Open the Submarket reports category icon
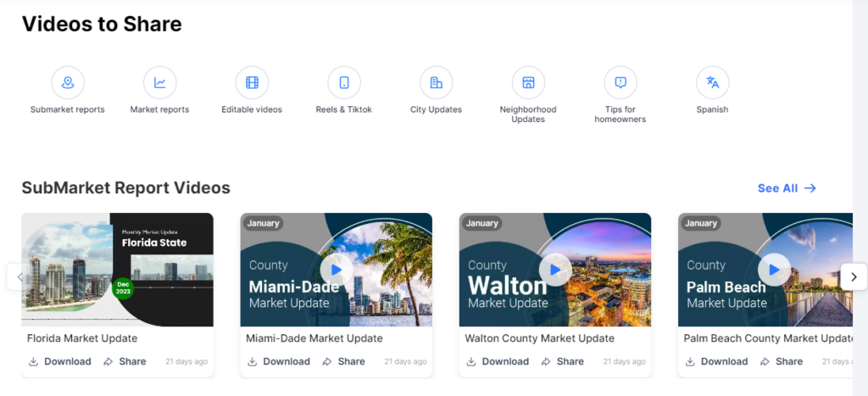Viewport: 868px width, 396px height. 68,83
